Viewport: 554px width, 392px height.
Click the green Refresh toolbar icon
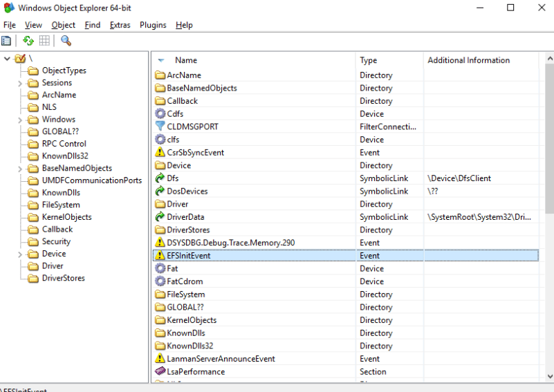[28, 41]
